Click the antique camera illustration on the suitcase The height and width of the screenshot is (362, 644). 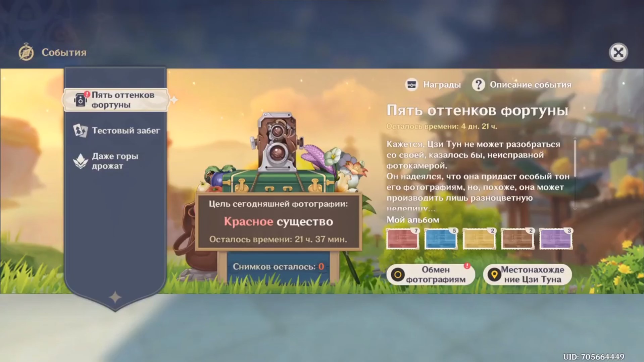pos(277,142)
